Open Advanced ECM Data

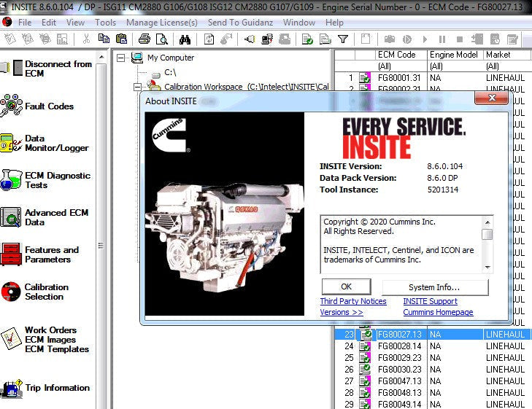tap(45, 217)
